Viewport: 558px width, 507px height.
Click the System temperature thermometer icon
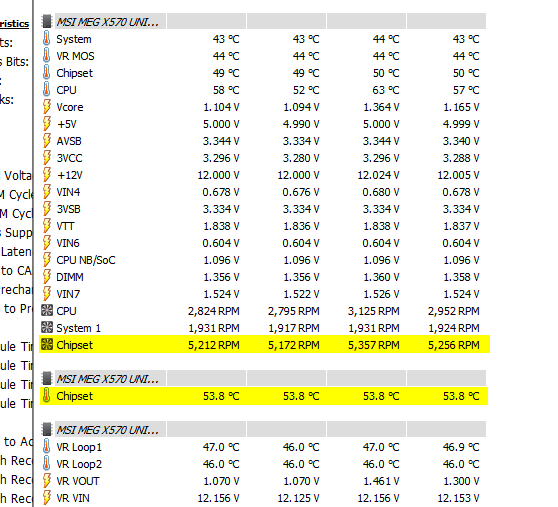(x=47, y=38)
